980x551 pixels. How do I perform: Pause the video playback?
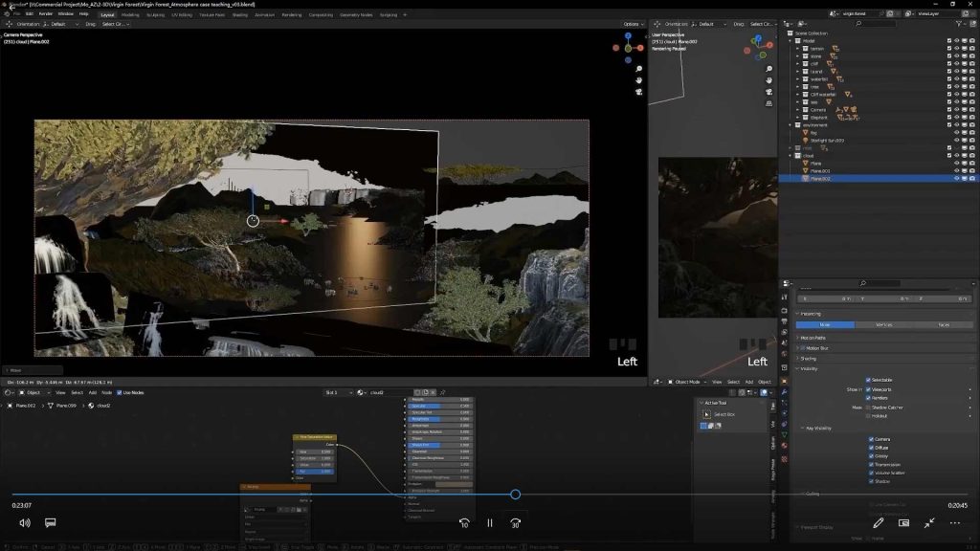[x=490, y=523]
